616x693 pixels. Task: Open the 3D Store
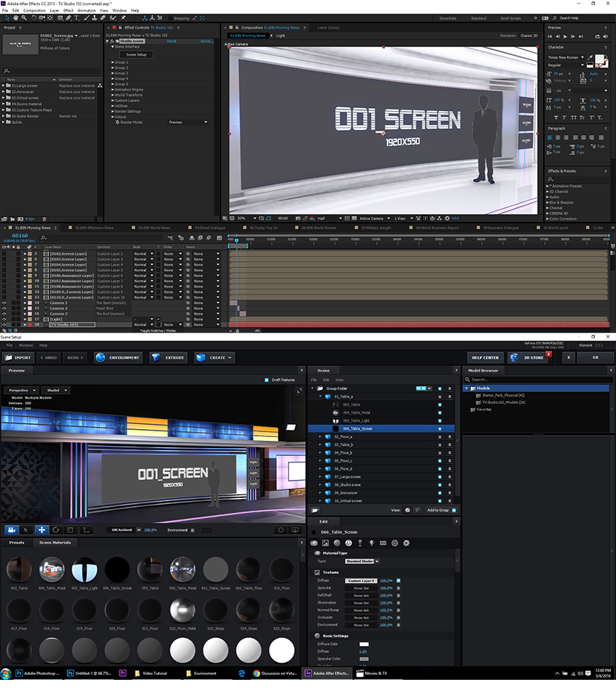pyautogui.click(x=528, y=357)
